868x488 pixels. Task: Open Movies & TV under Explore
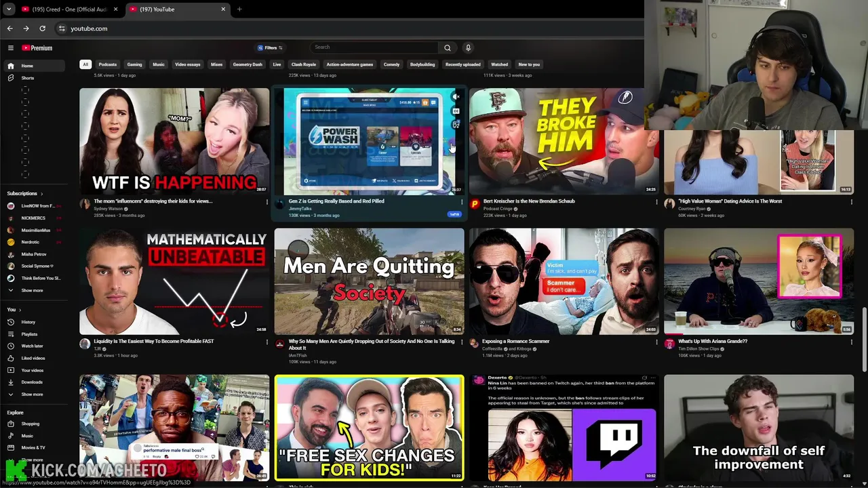[x=33, y=447]
